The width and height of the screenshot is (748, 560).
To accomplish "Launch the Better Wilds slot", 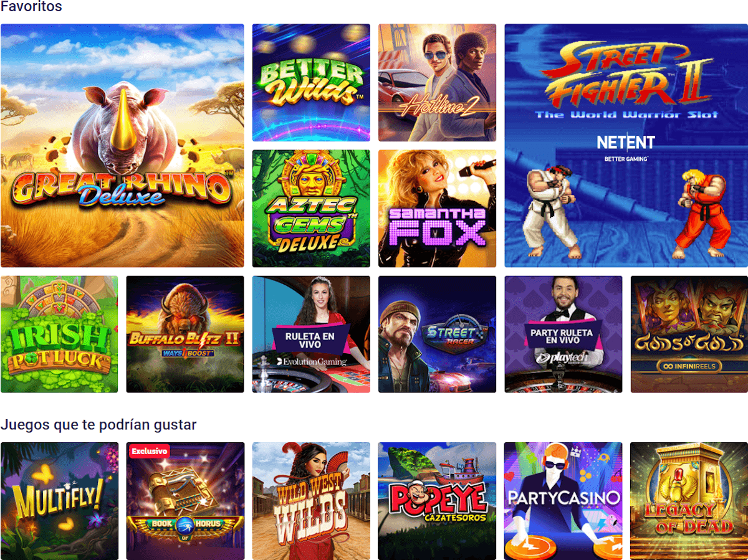I will point(311,83).
